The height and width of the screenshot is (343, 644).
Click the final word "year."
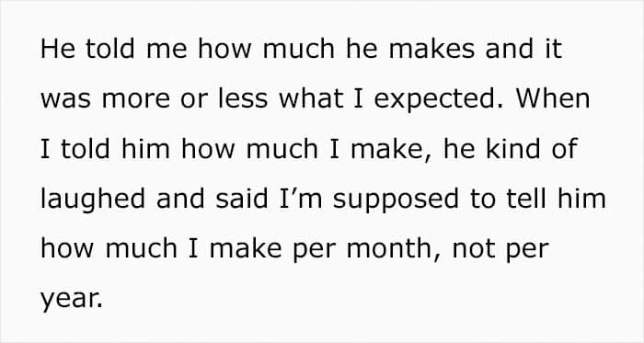point(72,300)
